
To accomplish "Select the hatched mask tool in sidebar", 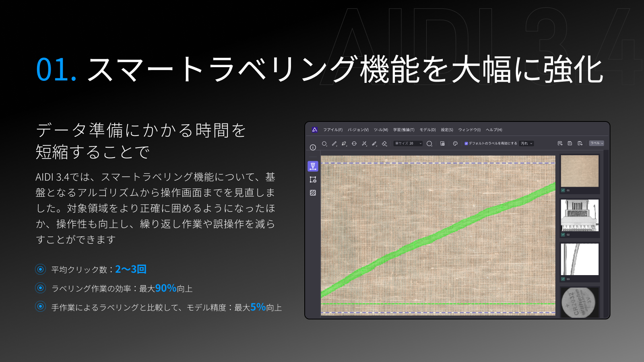I will tap(313, 193).
